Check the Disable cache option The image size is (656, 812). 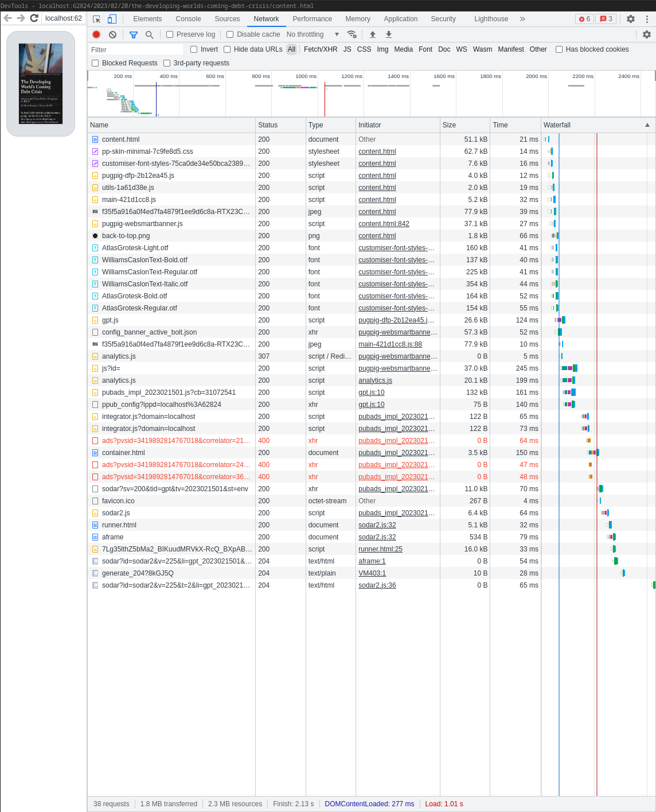point(229,34)
